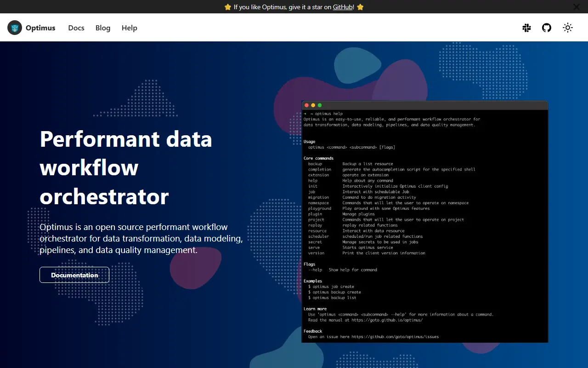588x368 pixels.
Task: Click the 'Learn more' heading in terminal image
Action: pos(315,309)
